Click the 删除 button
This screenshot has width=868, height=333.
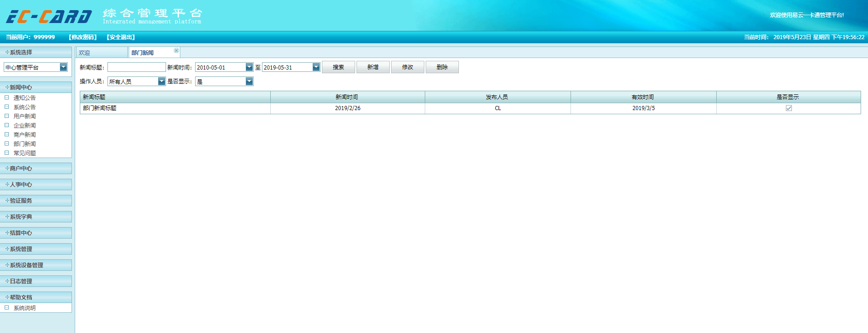[x=442, y=67]
